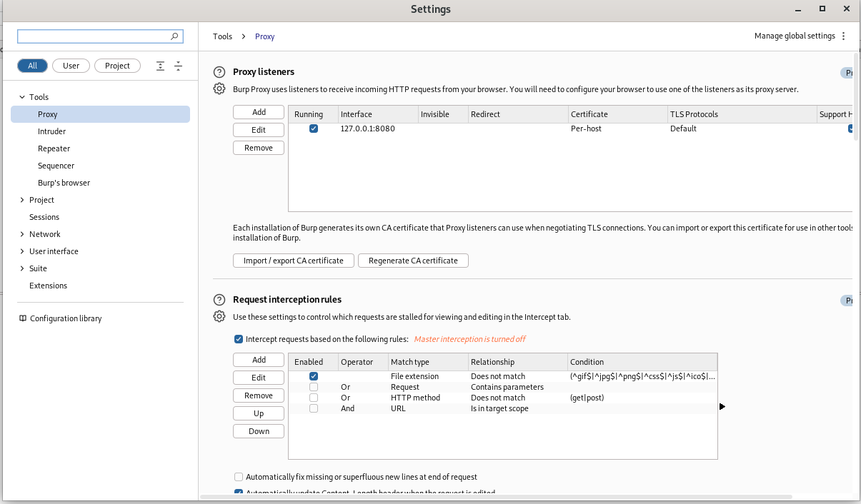Screen dimensions: 861x504
Task: Click the horizontal scrollbar at the bottom
Action: pos(497,496)
